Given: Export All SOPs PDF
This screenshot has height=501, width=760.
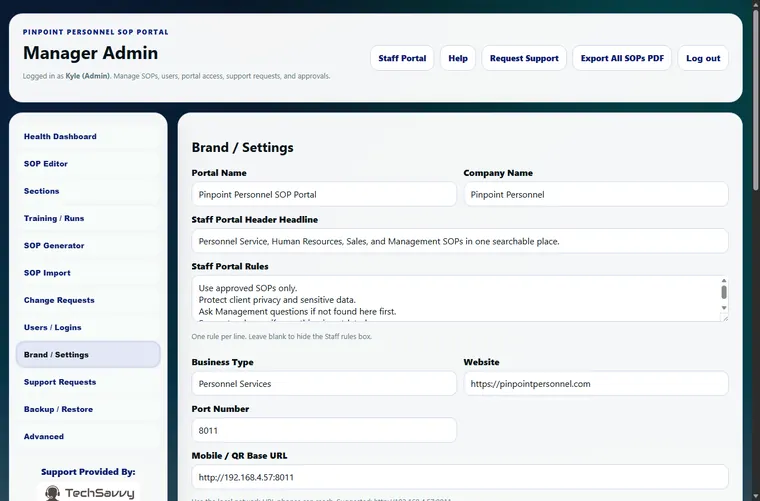Looking at the screenshot, I should pyautogui.click(x=622, y=58).
